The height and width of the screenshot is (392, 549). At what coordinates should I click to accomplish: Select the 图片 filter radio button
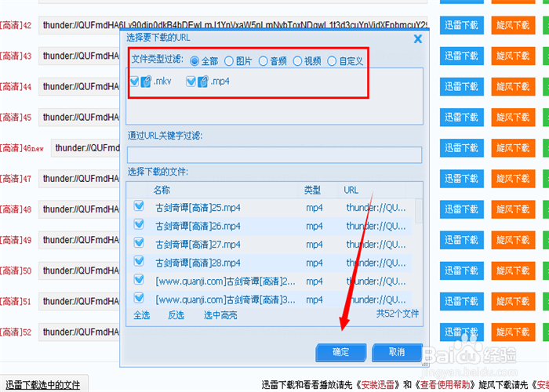point(229,61)
